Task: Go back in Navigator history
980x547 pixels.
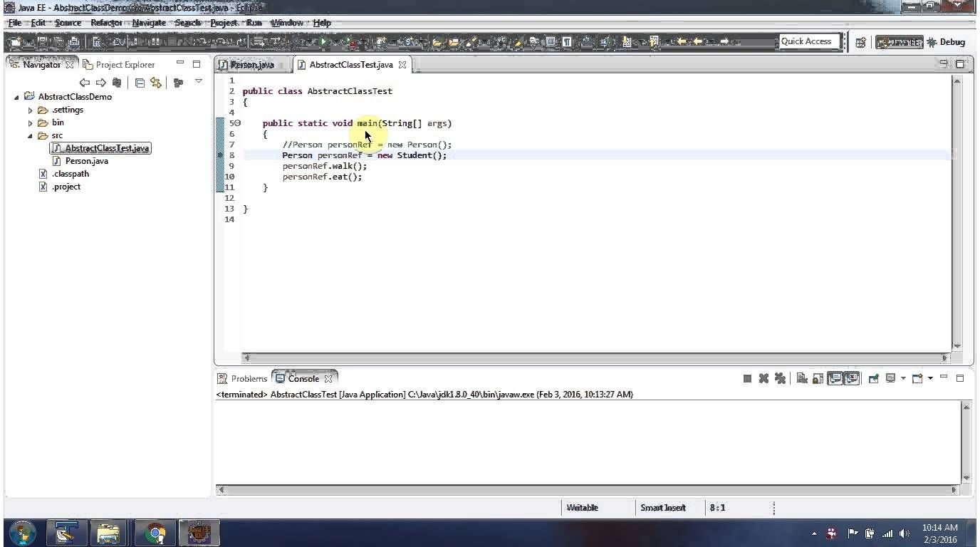Action: pos(85,83)
